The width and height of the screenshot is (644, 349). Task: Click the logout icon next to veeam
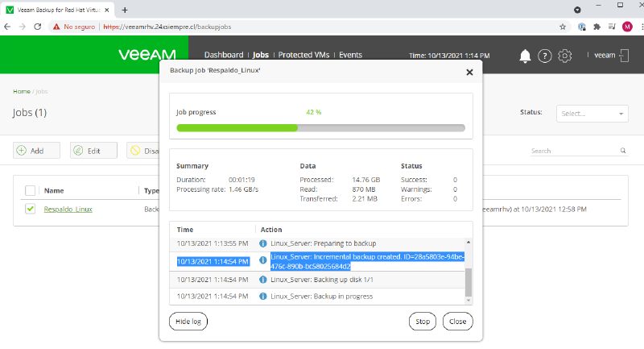click(x=624, y=56)
